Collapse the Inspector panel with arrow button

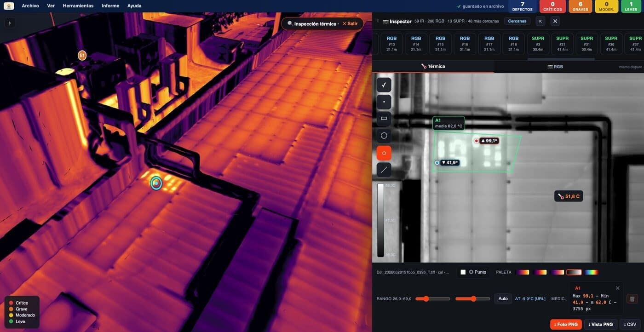point(540,21)
